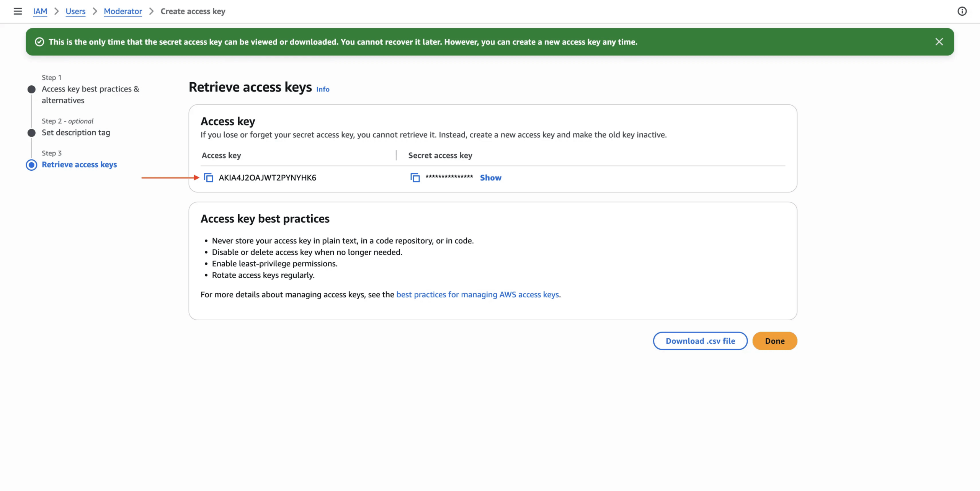Click 'Rotate access keys regularly.' bullet
The width and height of the screenshot is (980, 491).
click(x=263, y=275)
